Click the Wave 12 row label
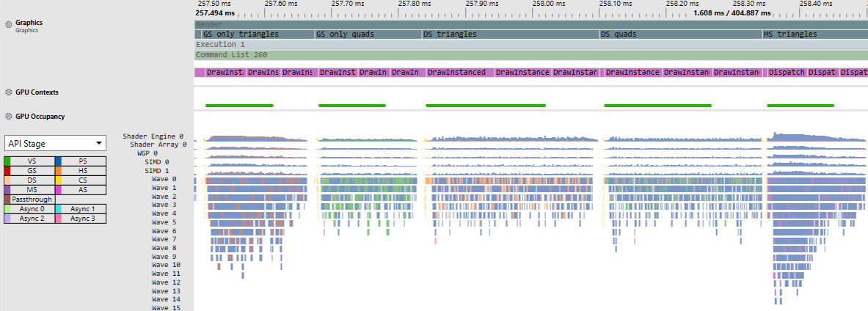Viewport: 868px width, 311px height. click(166, 282)
